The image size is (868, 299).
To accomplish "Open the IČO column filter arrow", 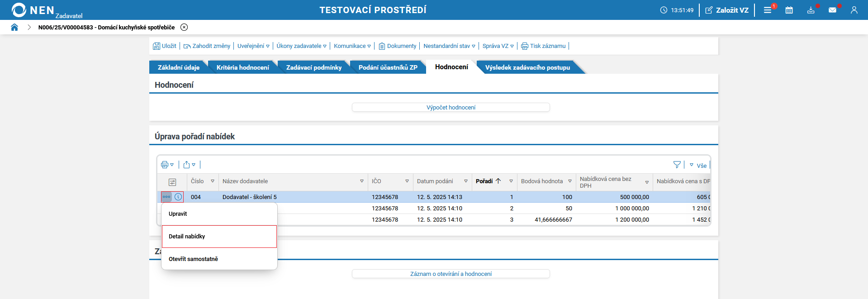I will pyautogui.click(x=407, y=181).
